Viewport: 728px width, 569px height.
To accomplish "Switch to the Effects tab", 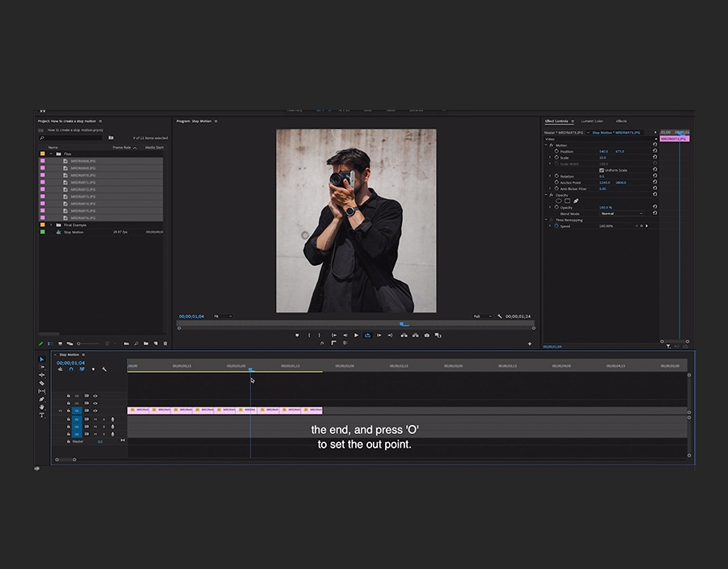I will 621,121.
